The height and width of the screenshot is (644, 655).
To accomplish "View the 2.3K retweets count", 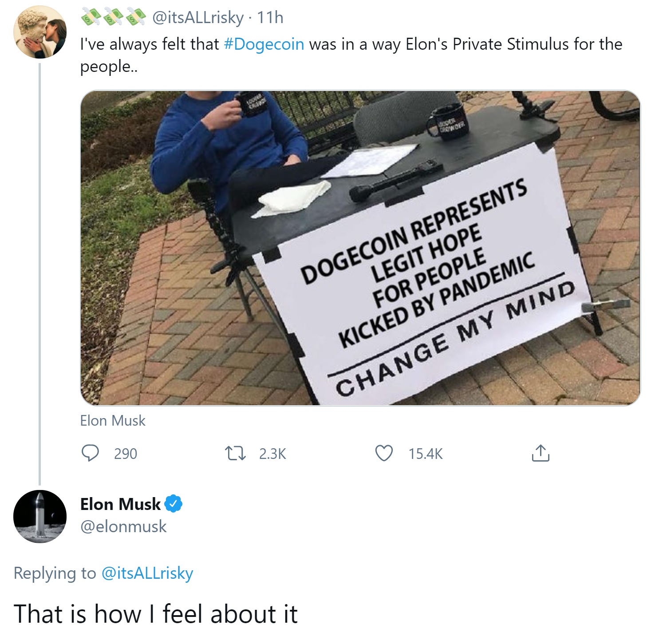I will [272, 454].
